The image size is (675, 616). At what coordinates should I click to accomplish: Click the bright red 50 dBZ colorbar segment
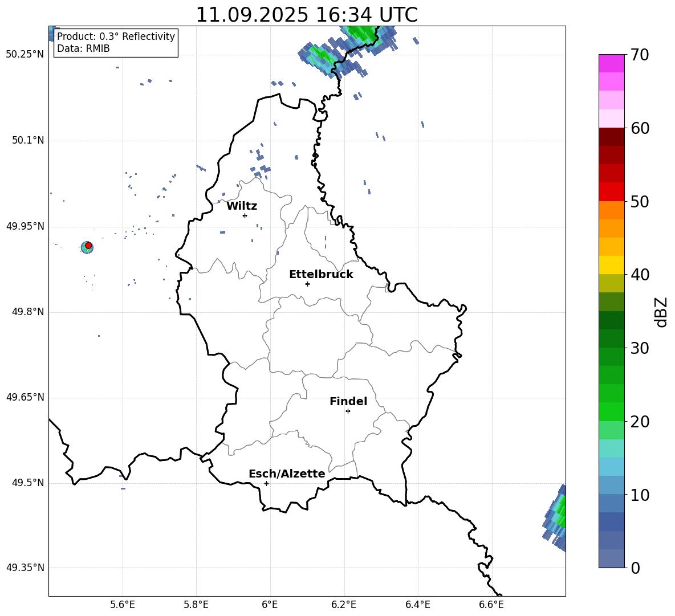[611, 192]
